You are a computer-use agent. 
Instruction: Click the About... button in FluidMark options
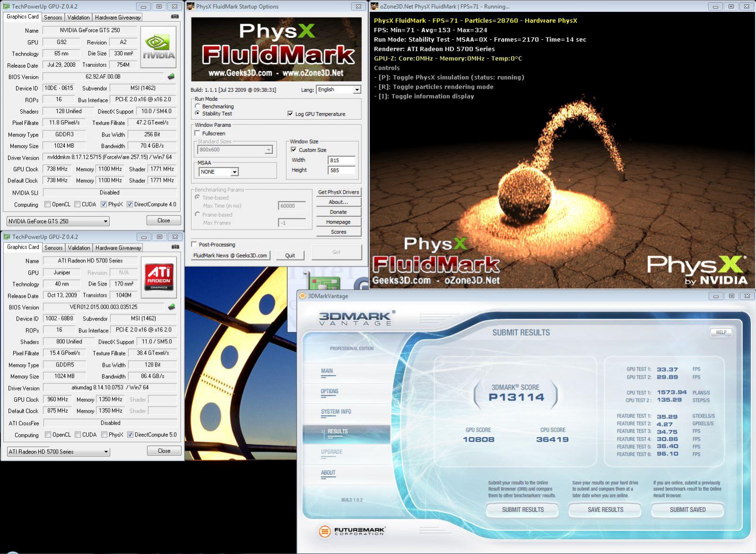338,202
